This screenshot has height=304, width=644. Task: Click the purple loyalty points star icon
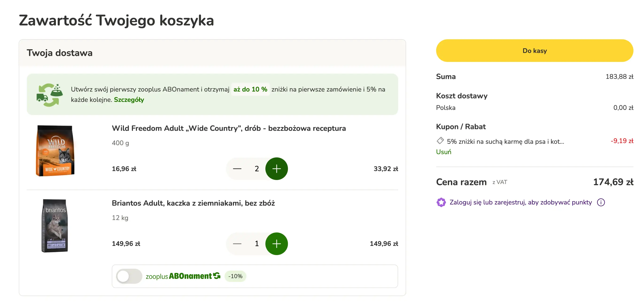441,202
